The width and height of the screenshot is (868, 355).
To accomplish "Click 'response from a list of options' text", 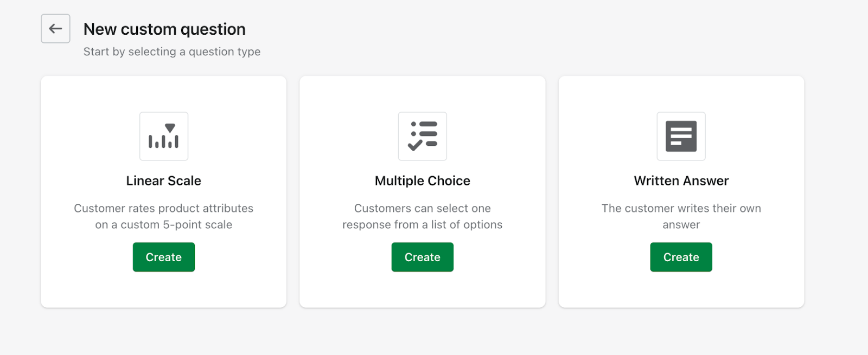I will pyautogui.click(x=423, y=225).
